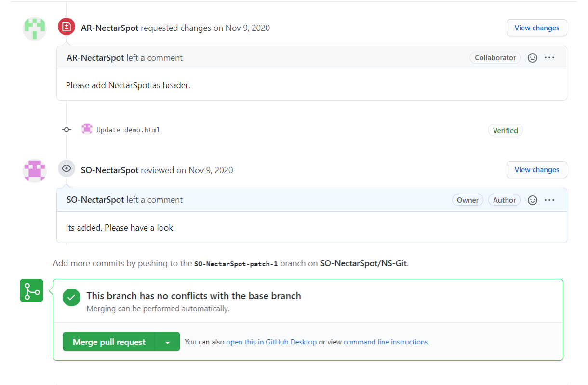This screenshot has height=385, width=588.
Task: Add emoji reaction to AR-NectarSpot's comment
Action: (533, 58)
